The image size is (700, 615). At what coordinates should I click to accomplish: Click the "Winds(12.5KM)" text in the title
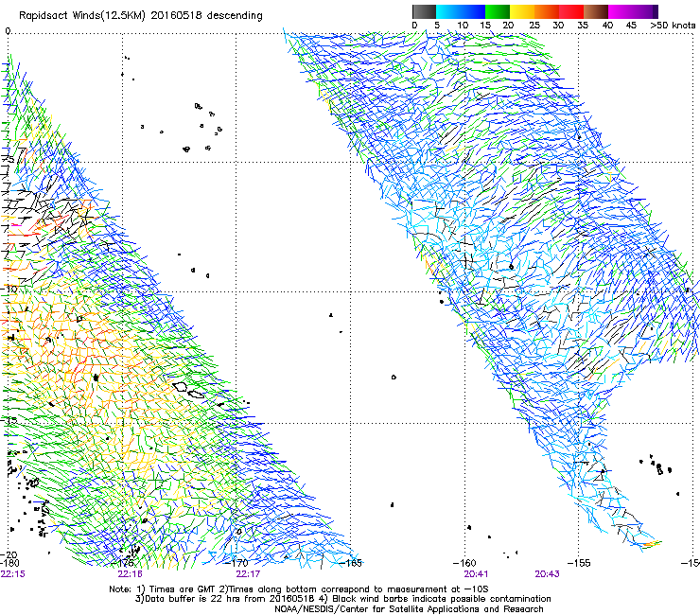pyautogui.click(x=108, y=15)
